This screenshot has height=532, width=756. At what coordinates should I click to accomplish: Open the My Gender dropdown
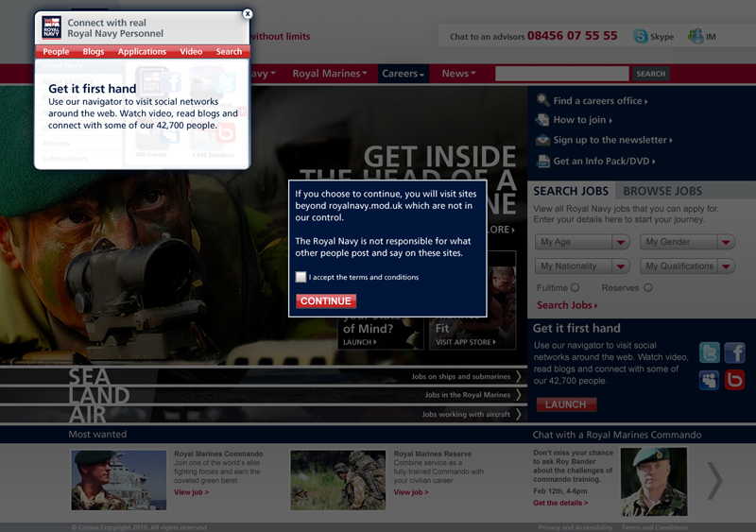tap(687, 243)
